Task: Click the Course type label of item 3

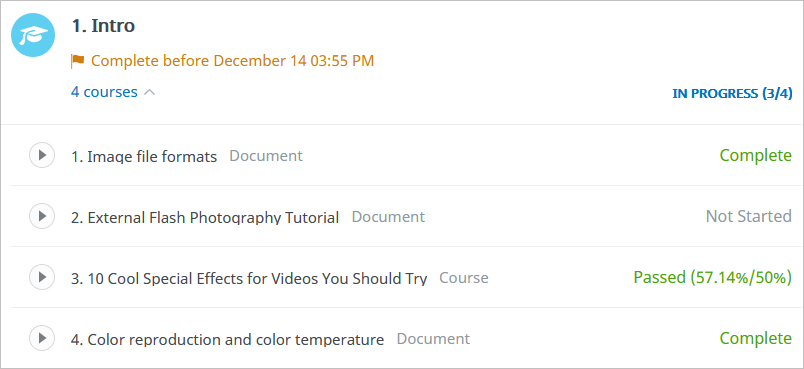Action: (x=464, y=278)
